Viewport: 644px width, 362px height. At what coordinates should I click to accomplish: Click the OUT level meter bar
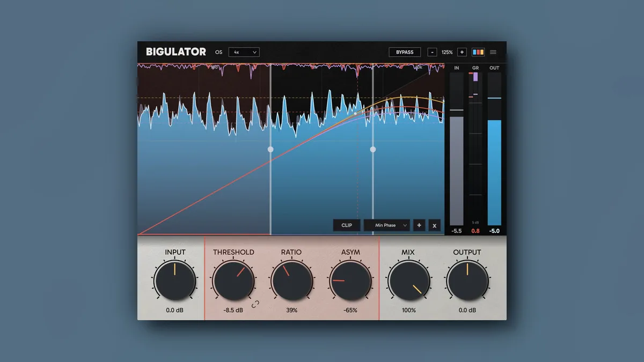click(x=494, y=149)
